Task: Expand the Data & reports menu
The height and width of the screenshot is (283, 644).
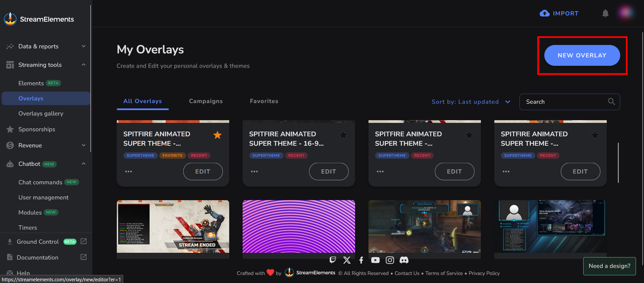Action: [84, 46]
